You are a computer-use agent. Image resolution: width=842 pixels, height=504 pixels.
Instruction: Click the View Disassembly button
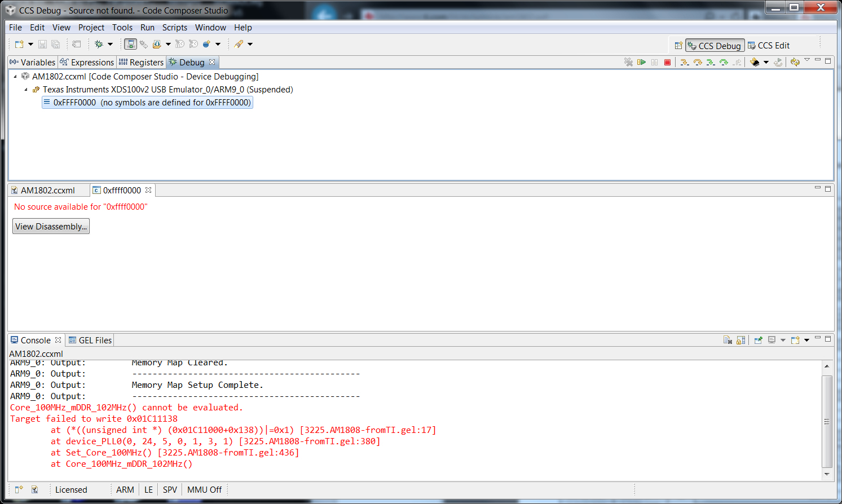[x=51, y=227]
